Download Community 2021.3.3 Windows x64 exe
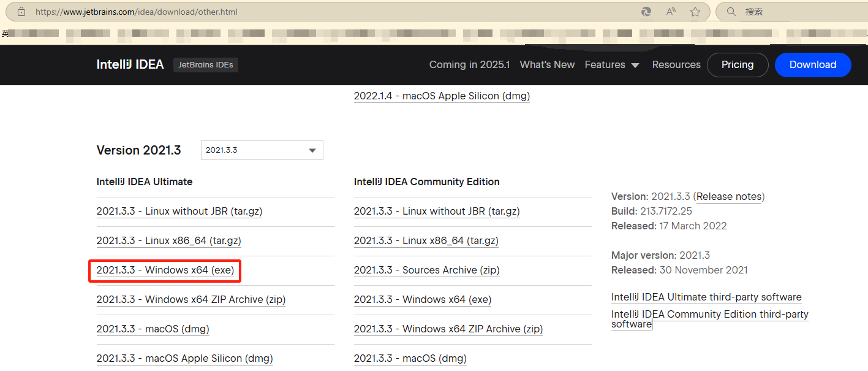 point(423,300)
